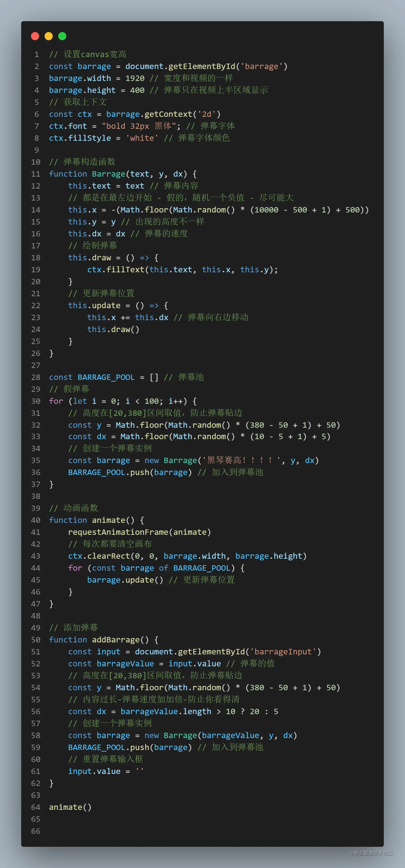Image resolution: width=405 pixels, height=868 pixels.
Task: Click 'barrageValue.length > 10' on line 56
Action: (x=178, y=712)
